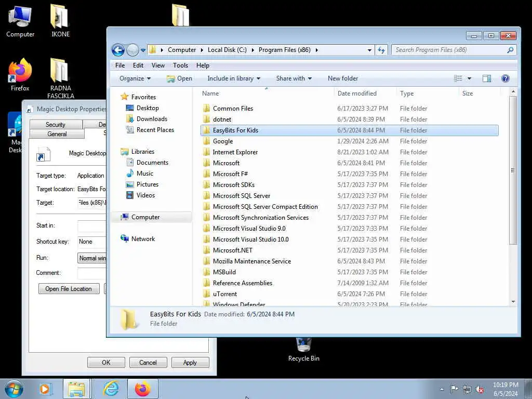Click OK in Magic Desktop Properties
Viewport: 532px width, 399px height.
[106, 362]
